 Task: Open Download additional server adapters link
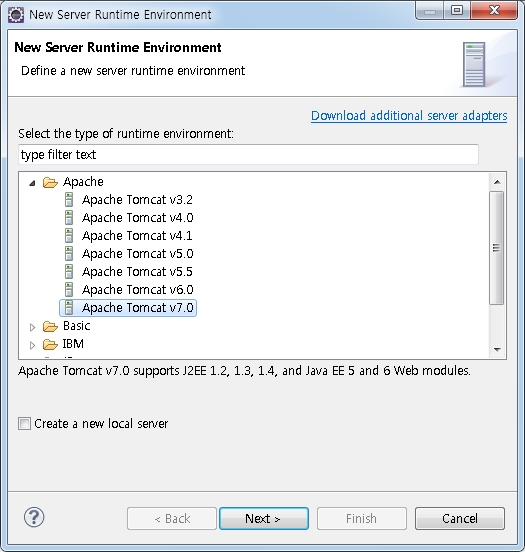click(x=409, y=115)
